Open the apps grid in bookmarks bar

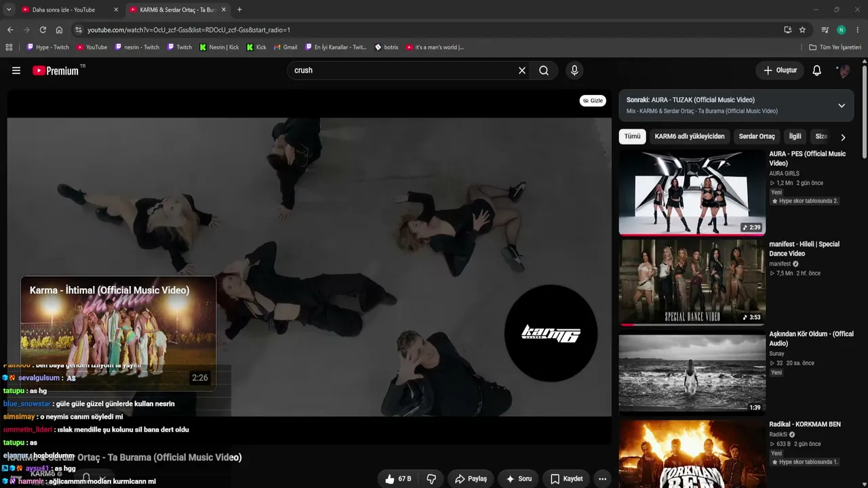click(9, 47)
